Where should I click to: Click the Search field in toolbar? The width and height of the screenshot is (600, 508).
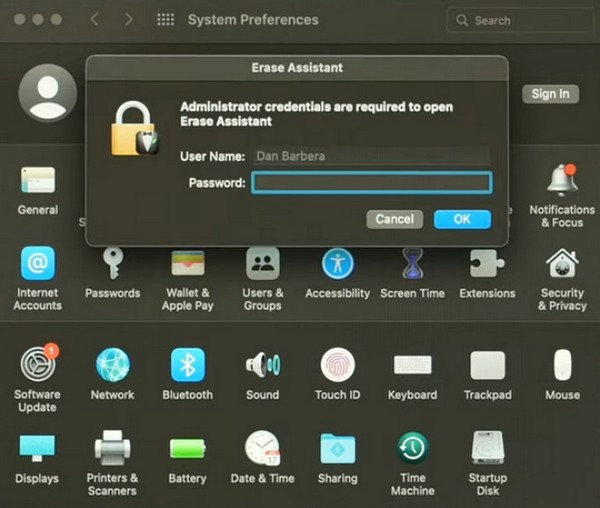tap(520, 20)
